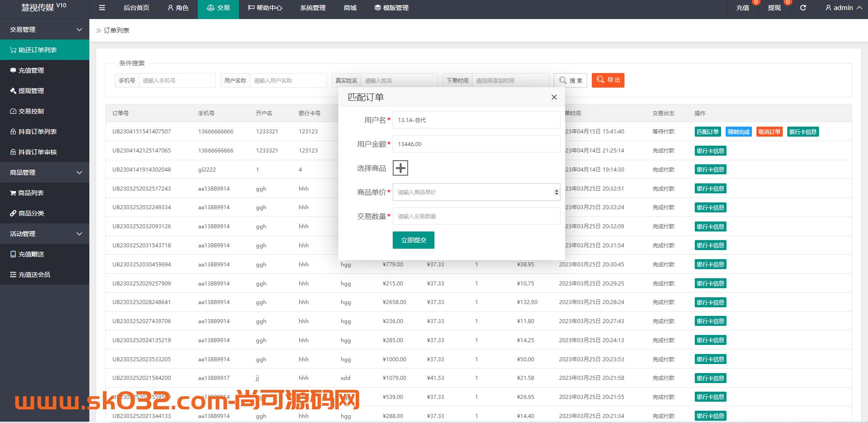
Task: Click 银行卡信息 for order UB2303252032517243
Action: tap(710, 188)
